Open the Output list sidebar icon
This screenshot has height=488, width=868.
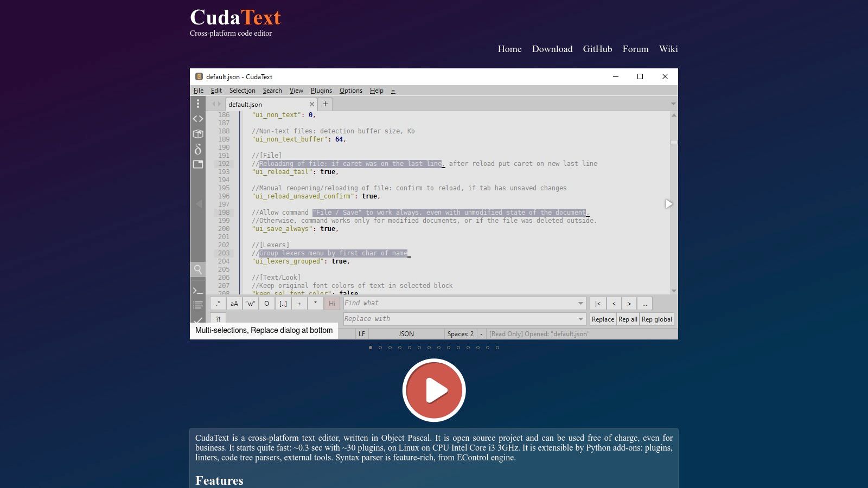tap(198, 305)
